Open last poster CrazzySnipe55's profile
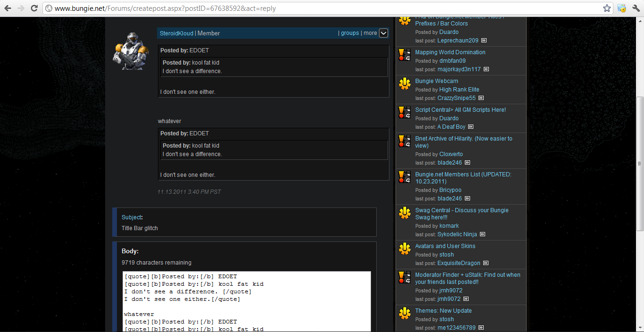Image resolution: width=644 pixels, height=332 pixels. [x=456, y=98]
